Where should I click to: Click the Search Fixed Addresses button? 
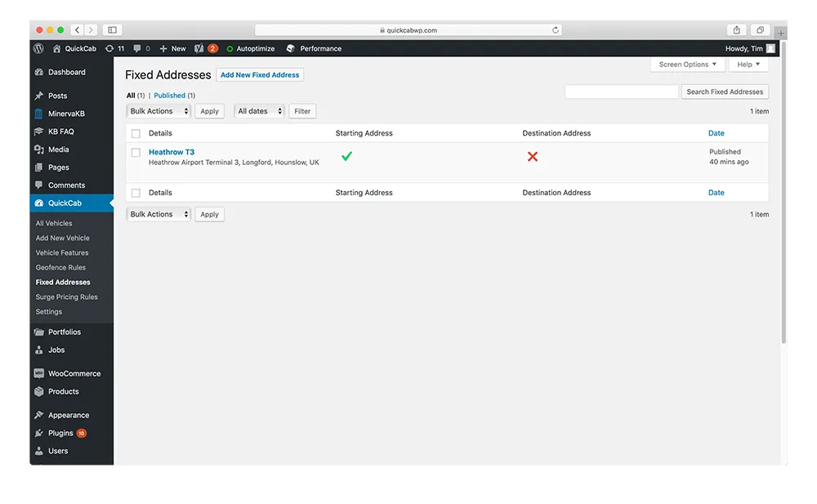pos(725,91)
